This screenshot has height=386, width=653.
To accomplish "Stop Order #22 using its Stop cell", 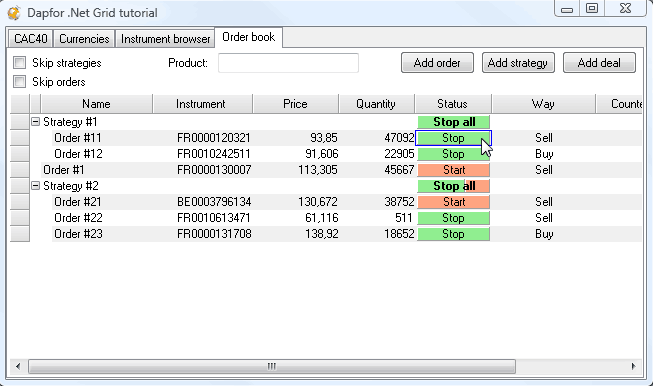I will [x=454, y=218].
